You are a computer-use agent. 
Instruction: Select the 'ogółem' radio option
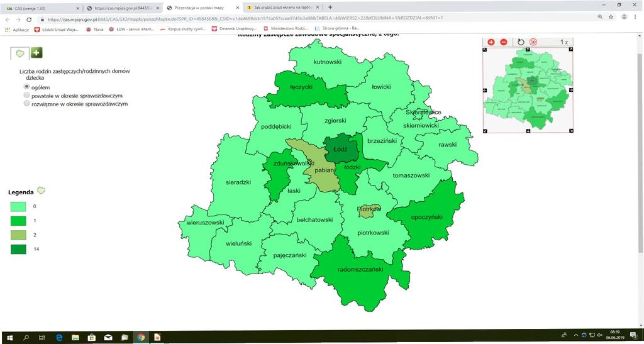(26, 87)
